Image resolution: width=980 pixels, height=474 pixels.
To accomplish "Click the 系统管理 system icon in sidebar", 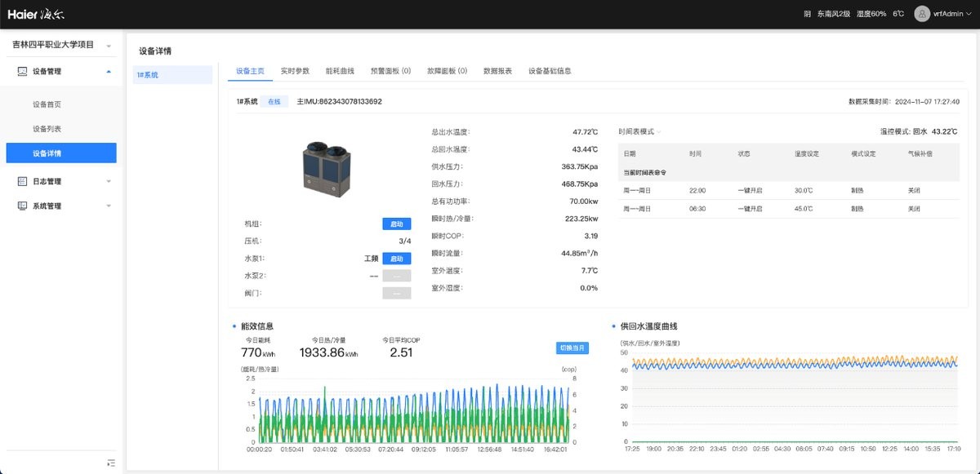I will click(x=23, y=206).
